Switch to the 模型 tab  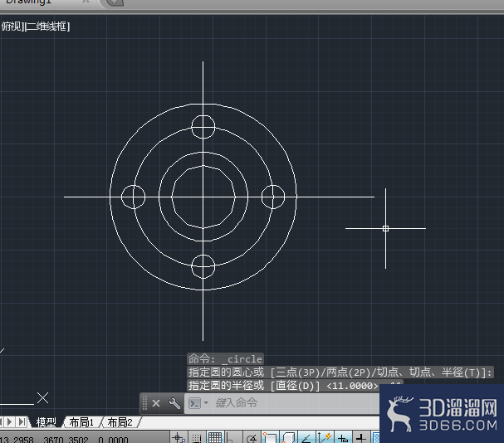click(46, 422)
